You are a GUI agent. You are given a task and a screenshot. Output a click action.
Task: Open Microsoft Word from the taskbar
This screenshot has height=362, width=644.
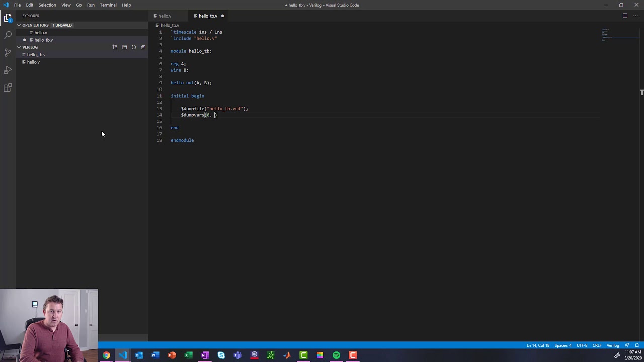pyautogui.click(x=155, y=355)
